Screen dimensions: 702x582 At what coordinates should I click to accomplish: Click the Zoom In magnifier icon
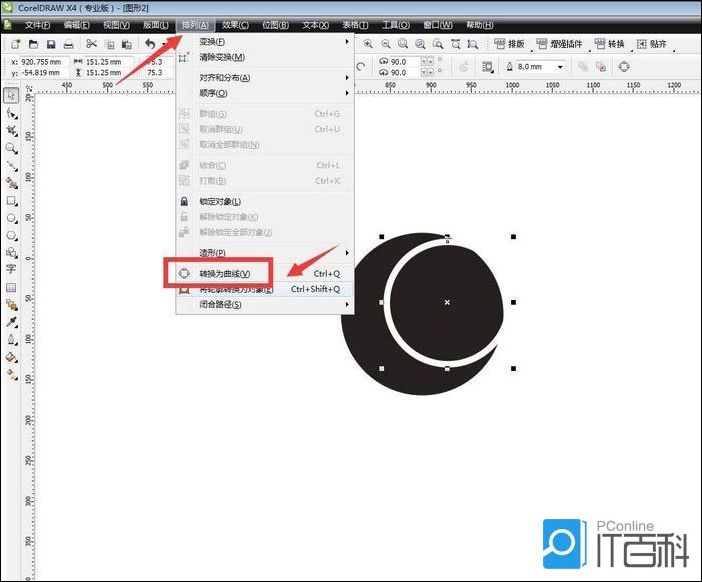[x=368, y=44]
